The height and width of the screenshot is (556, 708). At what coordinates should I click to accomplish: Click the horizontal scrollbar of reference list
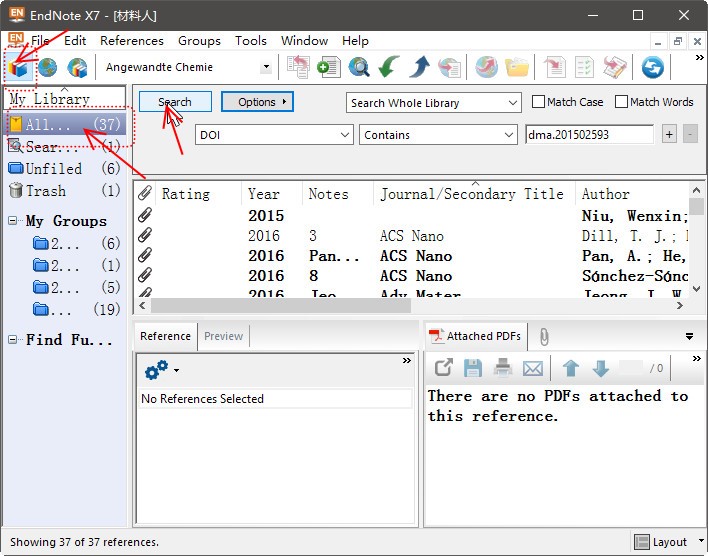(x=280, y=306)
